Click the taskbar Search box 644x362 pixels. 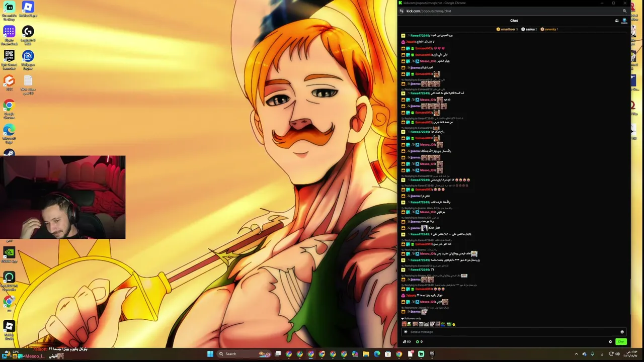pos(244,354)
